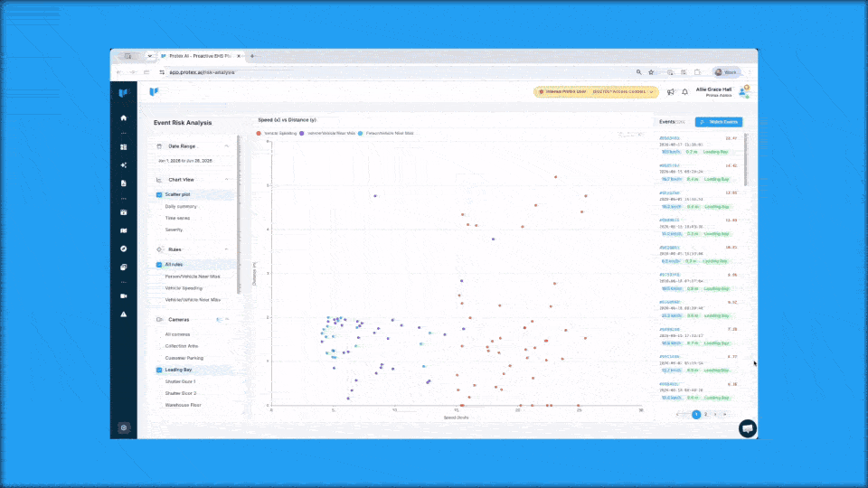This screenshot has height=488, width=868.
Task: Click the filter panel scrollbar
Action: click(x=239, y=214)
